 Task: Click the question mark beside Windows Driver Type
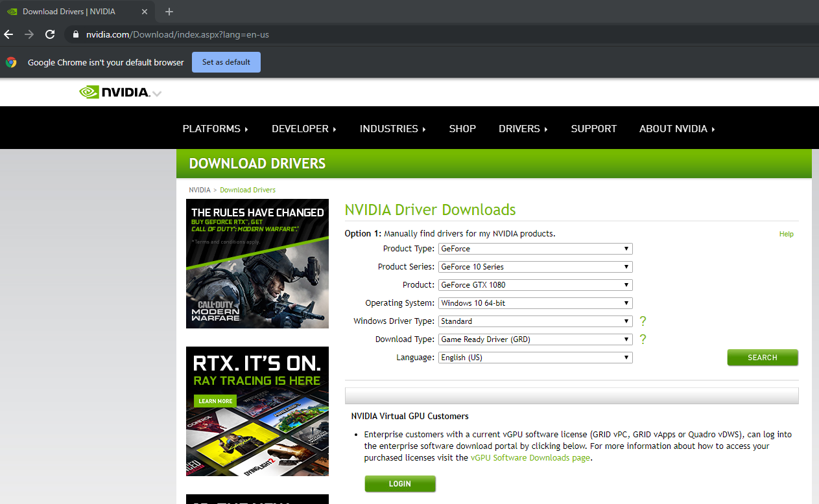(643, 321)
